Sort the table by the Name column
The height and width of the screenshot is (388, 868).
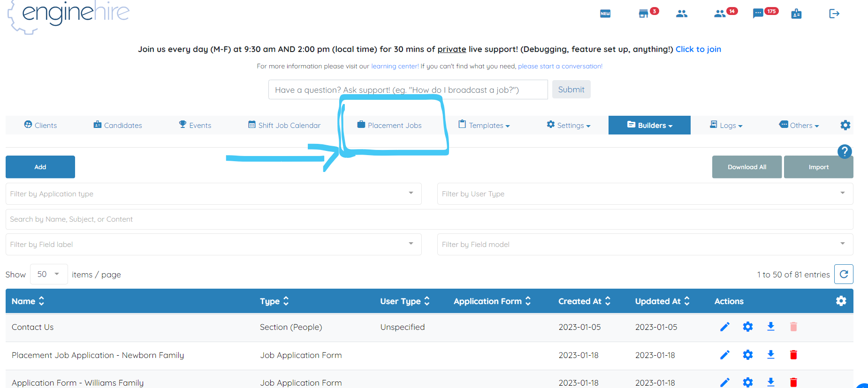pyautogui.click(x=28, y=301)
